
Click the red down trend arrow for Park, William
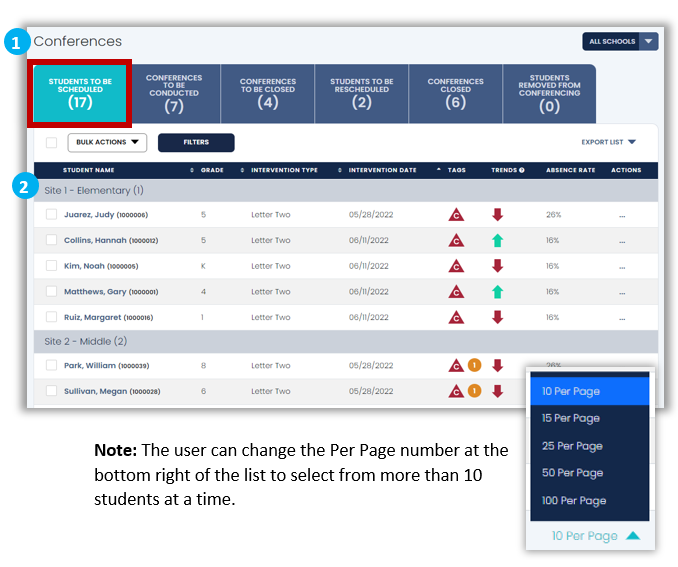(498, 365)
